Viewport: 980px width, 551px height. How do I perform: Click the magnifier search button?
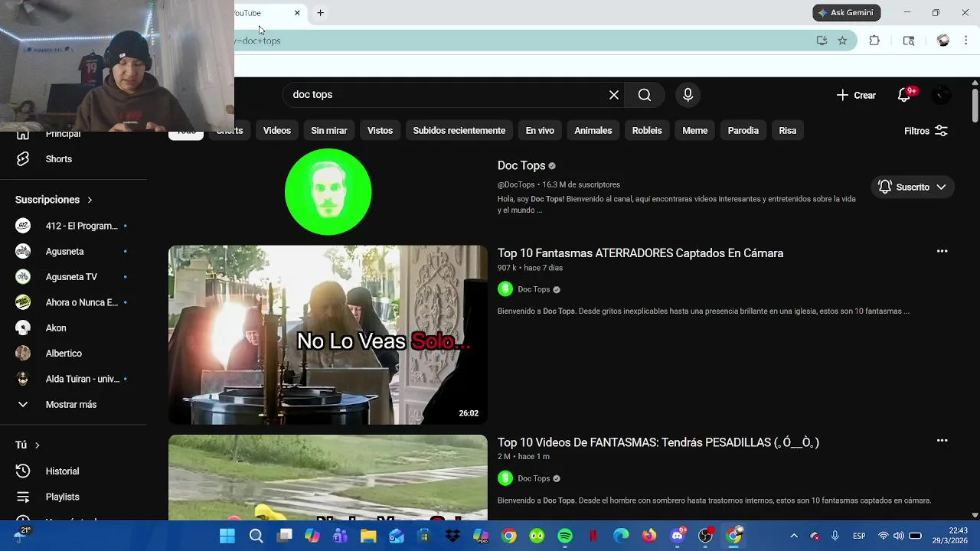[x=645, y=95]
